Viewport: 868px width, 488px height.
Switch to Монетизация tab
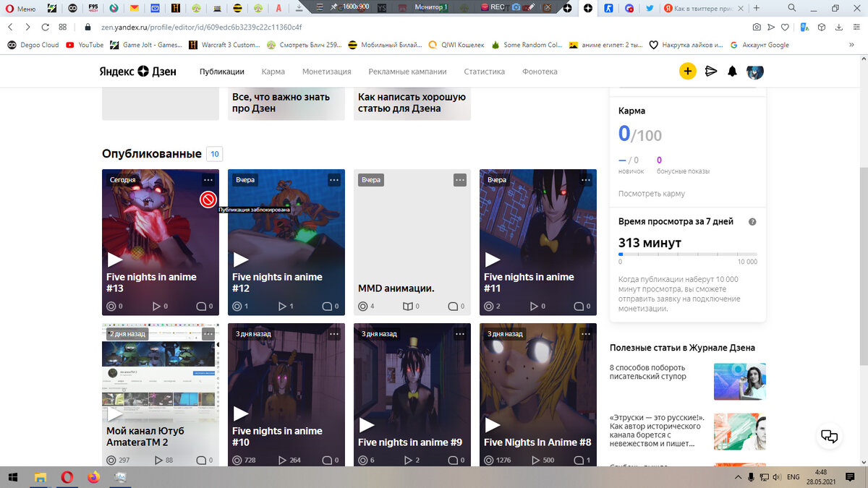(327, 72)
